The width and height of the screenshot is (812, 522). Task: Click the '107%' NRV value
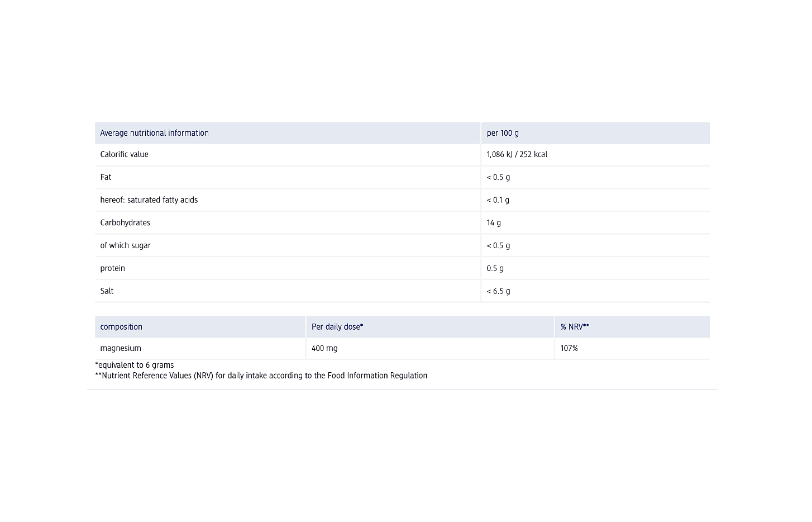[569, 348]
